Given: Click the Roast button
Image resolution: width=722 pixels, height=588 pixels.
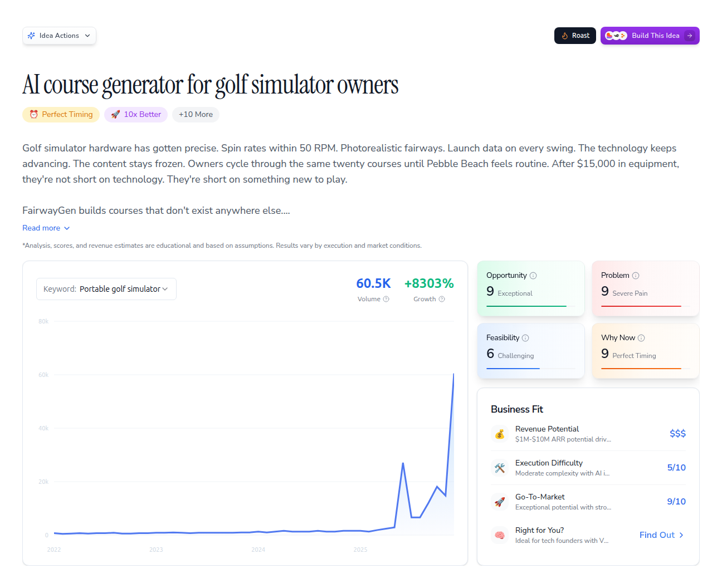Looking at the screenshot, I should (575, 36).
